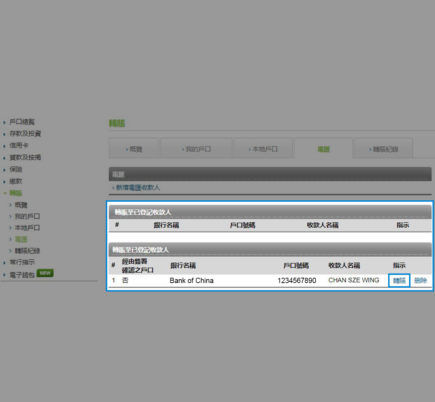Click 經由雙重確認之戶口 column header

click(x=138, y=266)
